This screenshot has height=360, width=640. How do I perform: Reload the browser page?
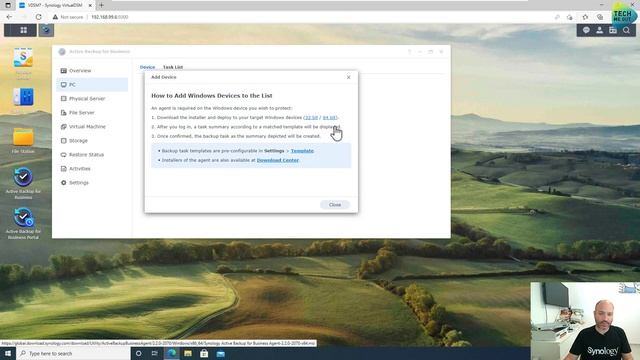click(x=38, y=17)
